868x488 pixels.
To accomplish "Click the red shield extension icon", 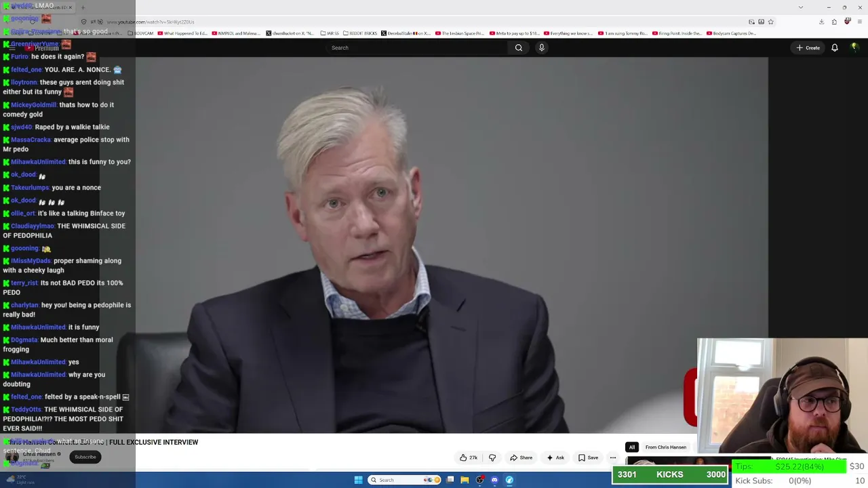I will click(847, 22).
